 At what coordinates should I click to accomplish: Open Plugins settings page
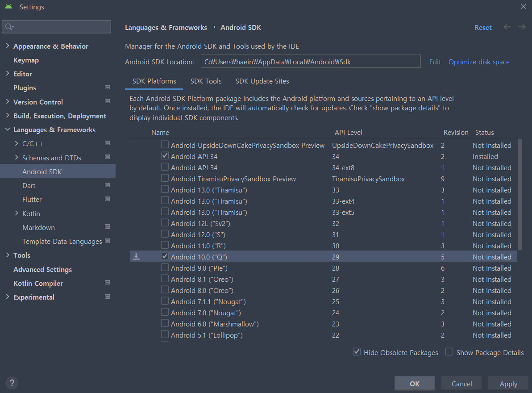tap(25, 88)
